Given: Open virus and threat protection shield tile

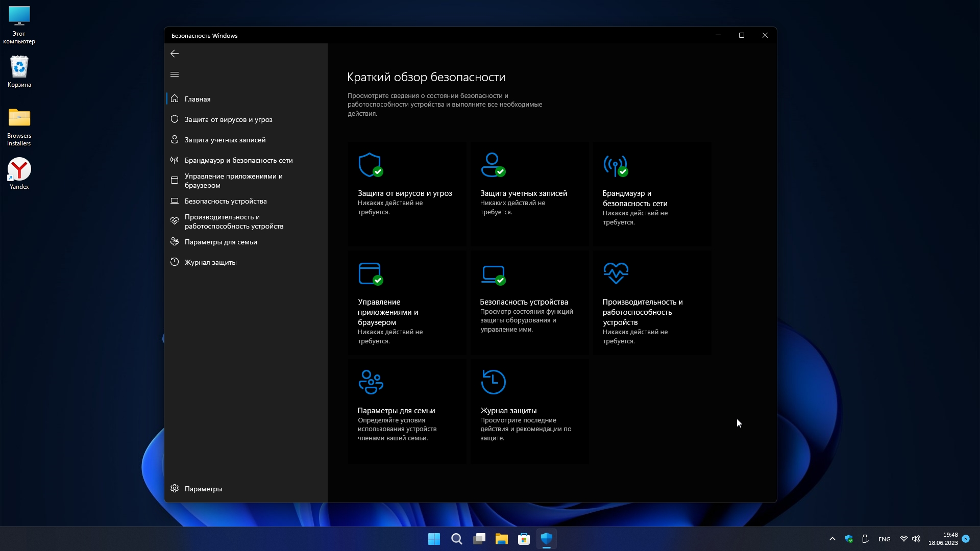Looking at the screenshot, I should 371,165.
